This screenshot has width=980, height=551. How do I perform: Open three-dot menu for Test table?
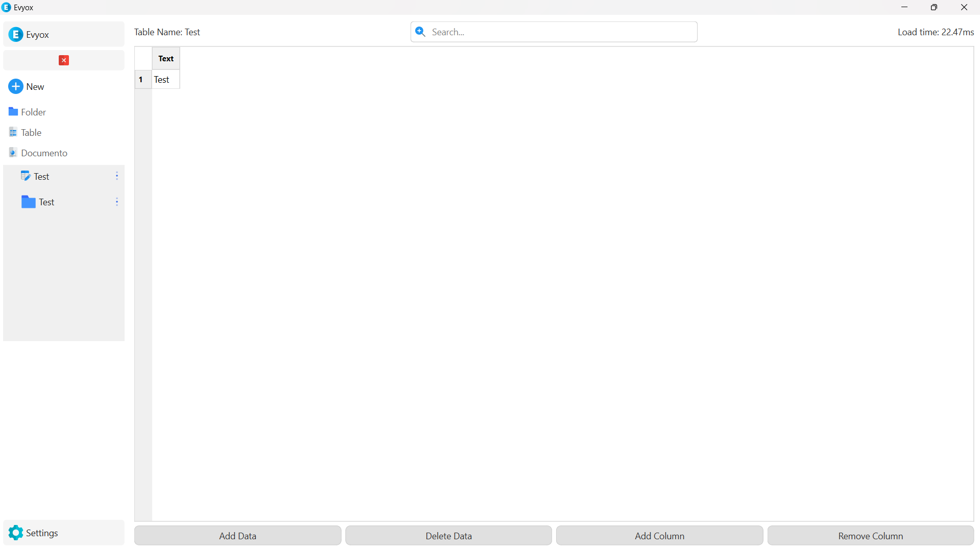point(117,176)
